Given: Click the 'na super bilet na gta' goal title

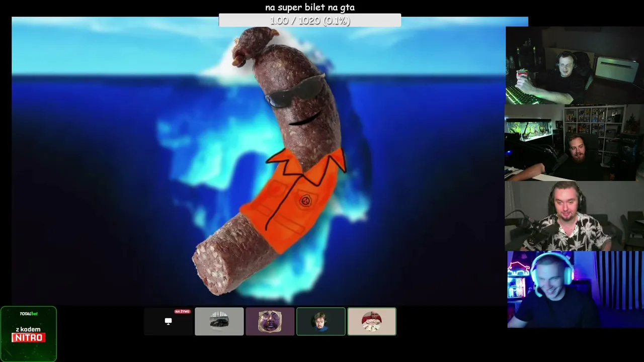Looking at the screenshot, I should coord(310,7).
